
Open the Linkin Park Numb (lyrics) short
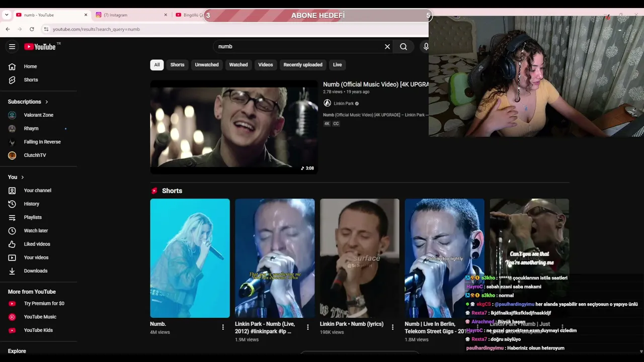tap(360, 258)
